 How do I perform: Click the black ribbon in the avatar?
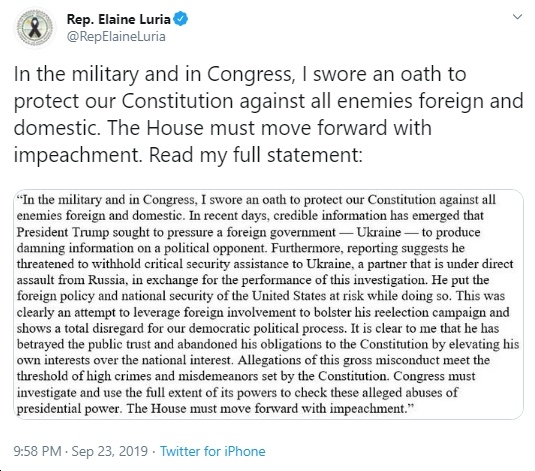click(x=35, y=28)
